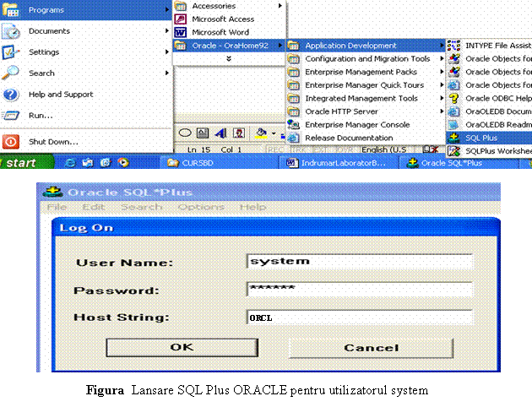Click the Settings checkmark icon
The image size is (532, 407).
coord(10,52)
